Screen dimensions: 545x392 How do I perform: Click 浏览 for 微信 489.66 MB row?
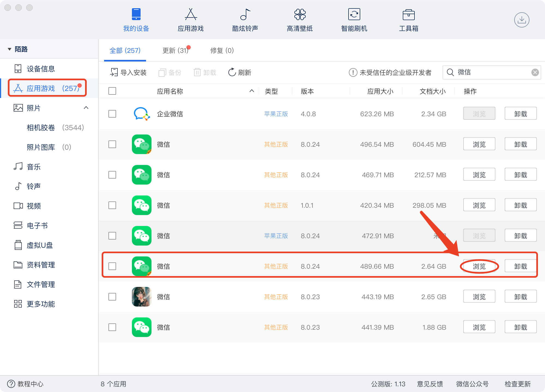click(x=479, y=266)
